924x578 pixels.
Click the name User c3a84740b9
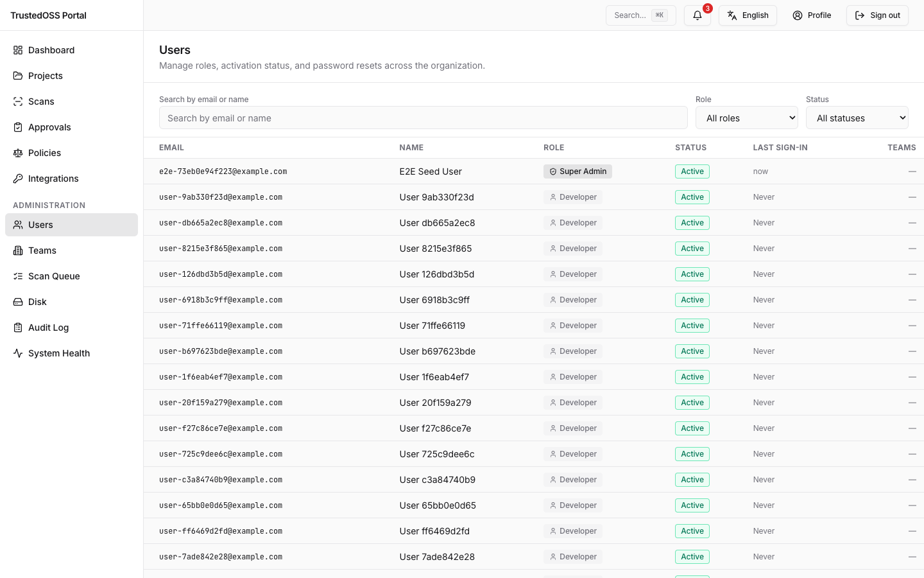(438, 480)
